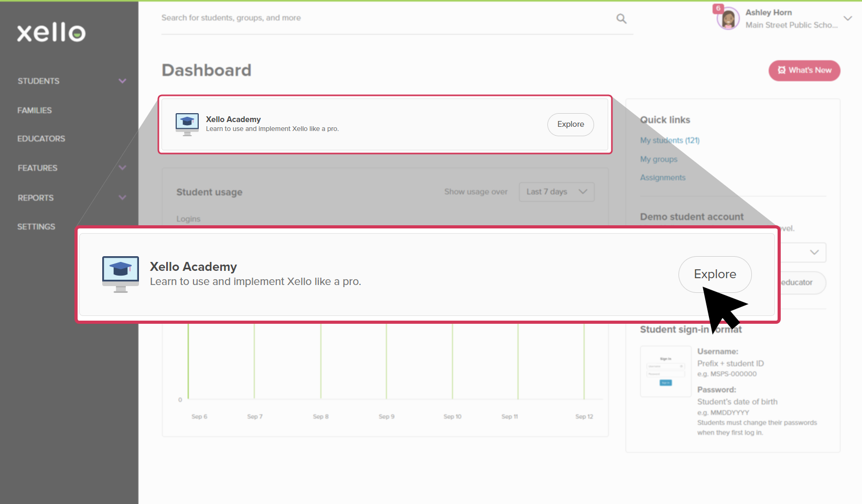862x504 pixels.
Task: Open My students (121) quick link
Action: tap(670, 140)
